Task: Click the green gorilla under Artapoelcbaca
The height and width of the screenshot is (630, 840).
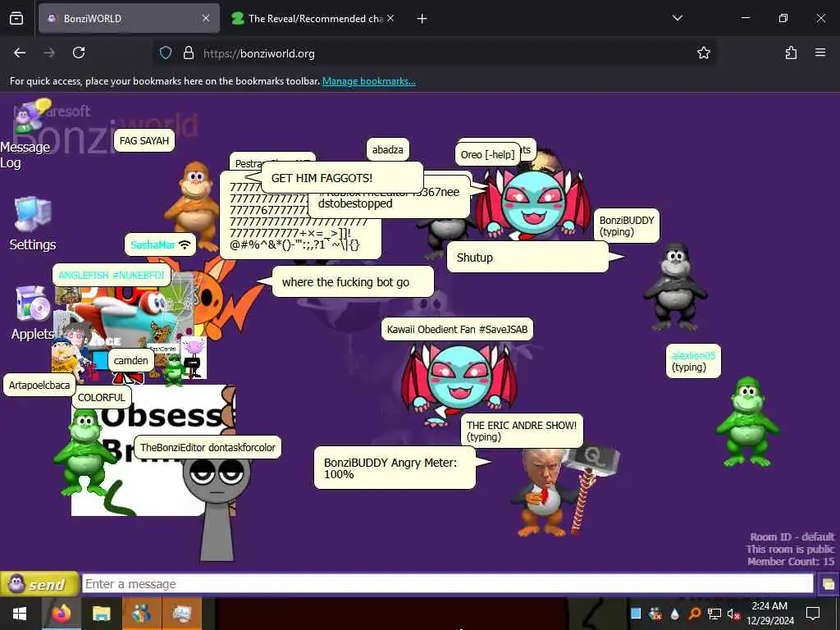Action: click(x=83, y=453)
